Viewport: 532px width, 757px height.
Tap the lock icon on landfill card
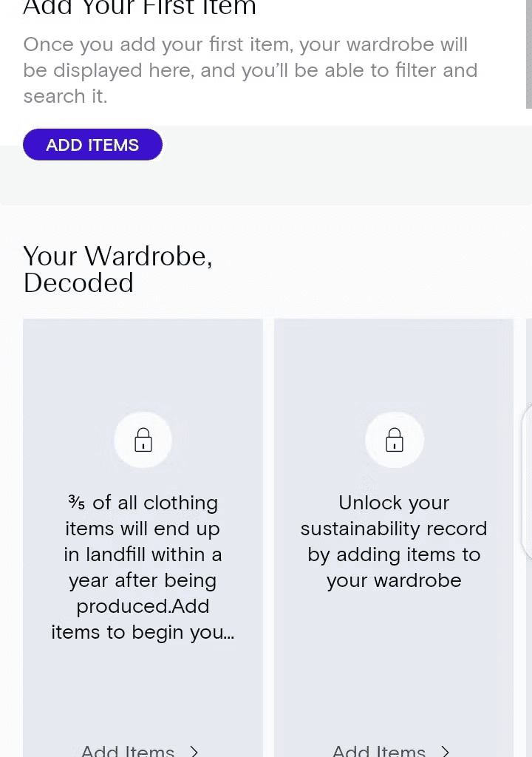pyautogui.click(x=143, y=440)
